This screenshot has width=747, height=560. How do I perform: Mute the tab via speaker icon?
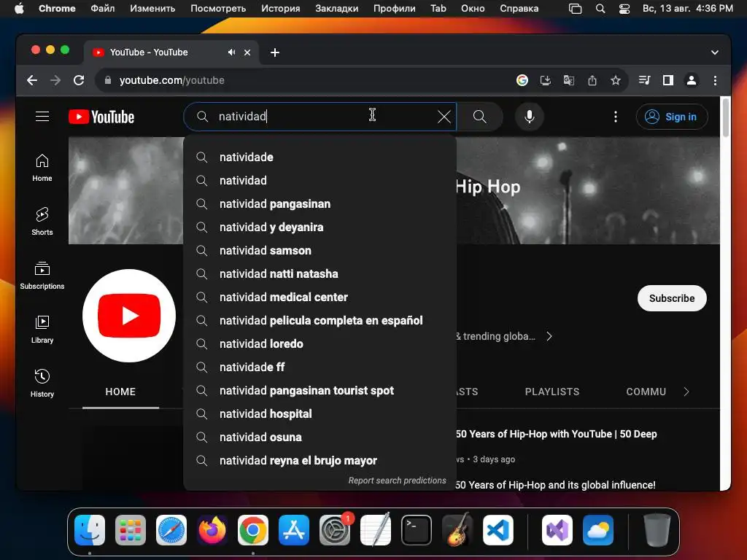pyautogui.click(x=231, y=52)
